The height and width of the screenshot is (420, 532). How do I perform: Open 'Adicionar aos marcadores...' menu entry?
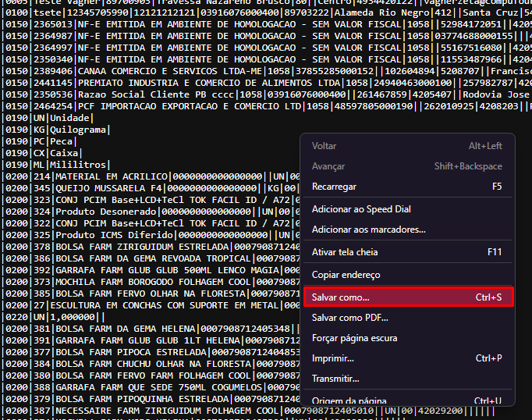point(368,230)
